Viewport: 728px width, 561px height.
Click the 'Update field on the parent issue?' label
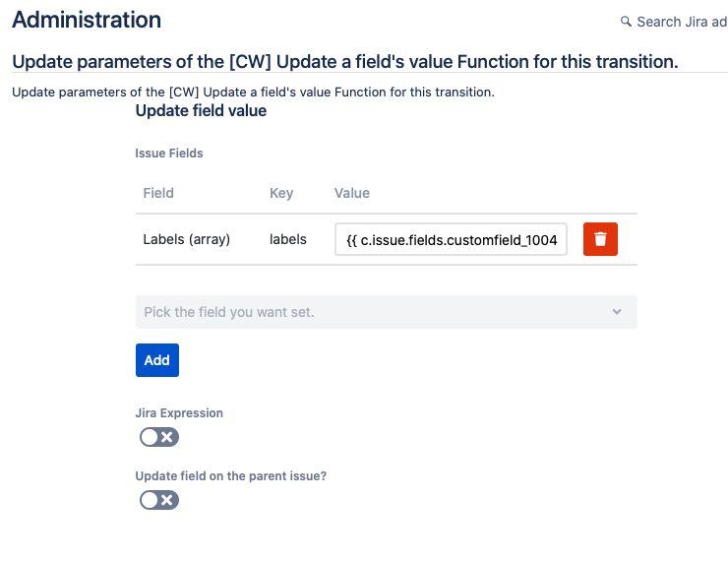(231, 476)
